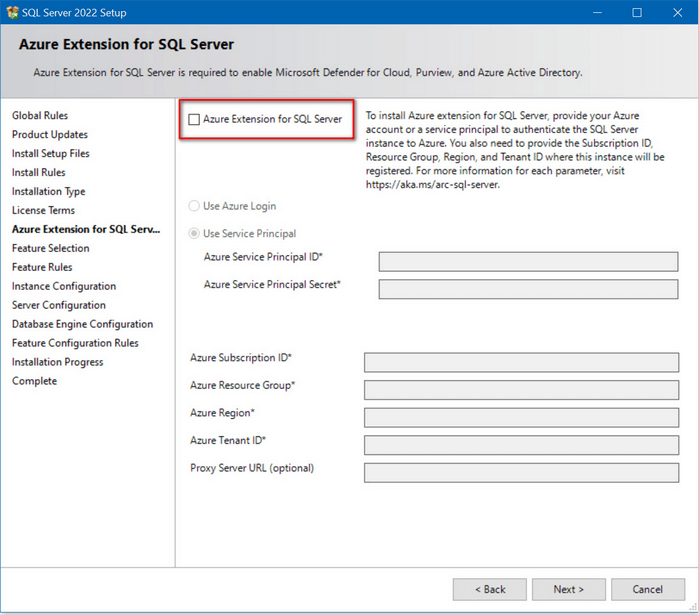Click the Proxy Server URL optional field
Viewport: 699px width, 615px height.
click(x=520, y=473)
